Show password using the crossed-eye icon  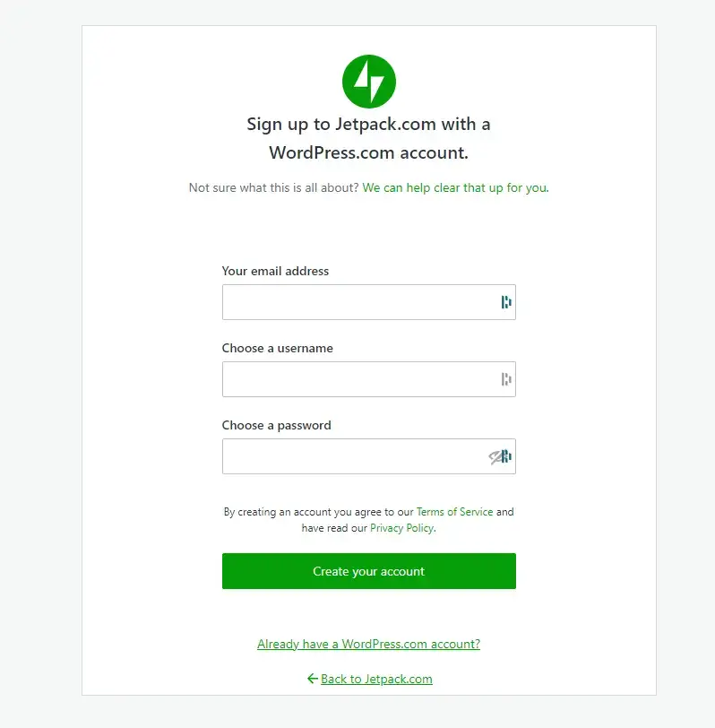coord(495,457)
